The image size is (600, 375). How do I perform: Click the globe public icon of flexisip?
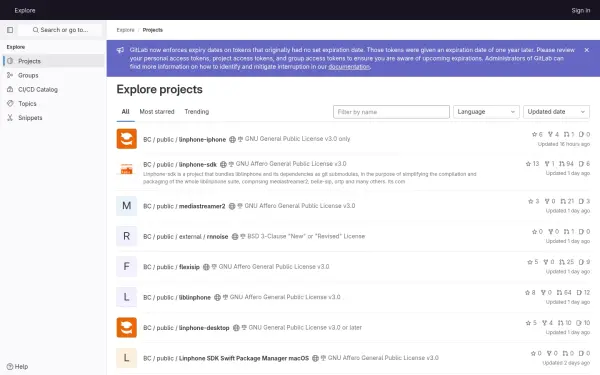(x=206, y=267)
